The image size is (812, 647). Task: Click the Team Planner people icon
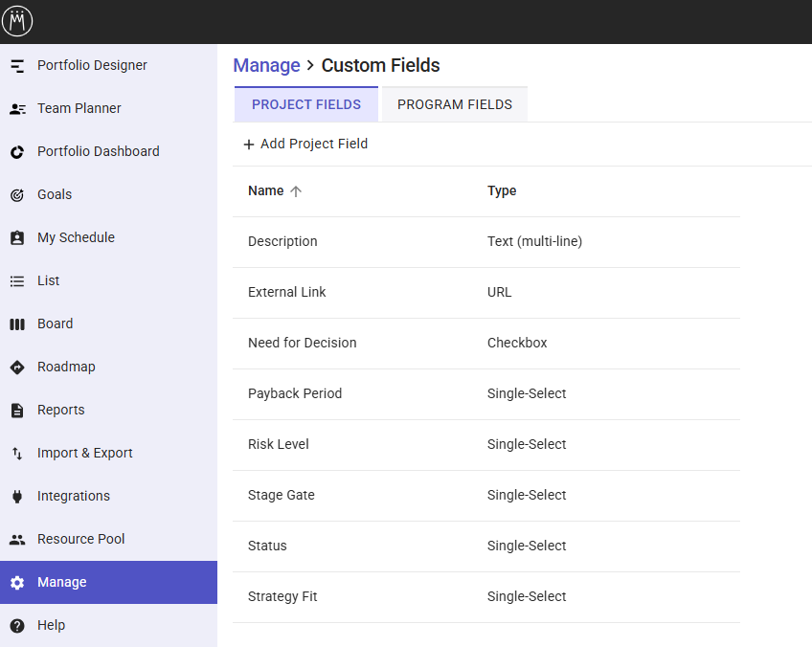click(x=17, y=109)
